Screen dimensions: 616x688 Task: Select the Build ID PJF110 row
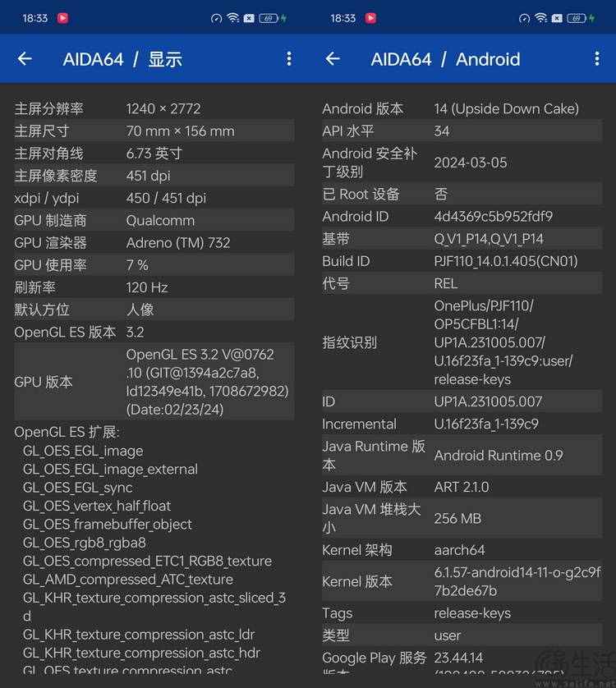click(462, 261)
